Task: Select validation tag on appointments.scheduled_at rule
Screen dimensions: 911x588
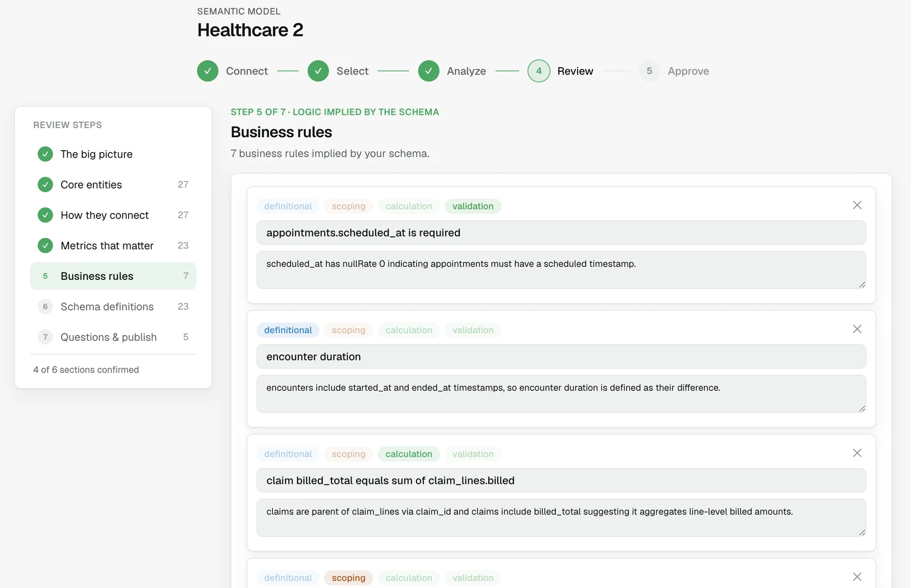Action: [x=473, y=206]
